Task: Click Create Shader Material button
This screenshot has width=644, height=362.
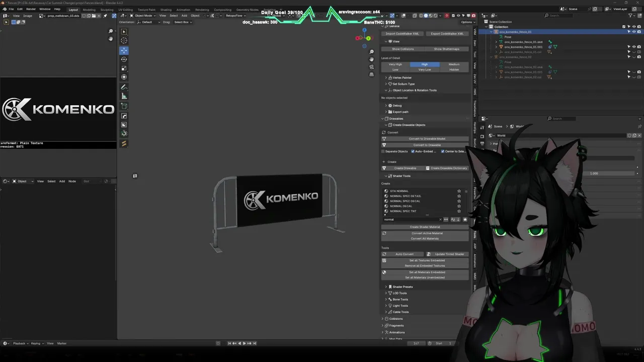Action: click(x=425, y=227)
